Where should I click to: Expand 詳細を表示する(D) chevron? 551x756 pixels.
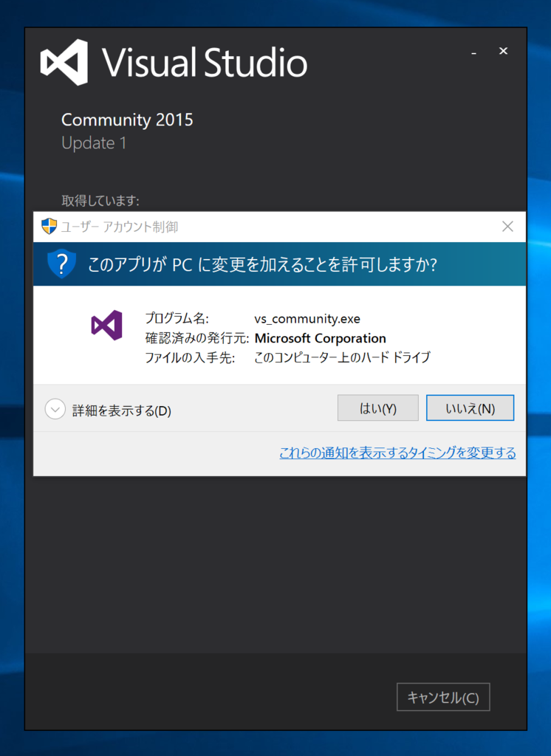coord(55,410)
